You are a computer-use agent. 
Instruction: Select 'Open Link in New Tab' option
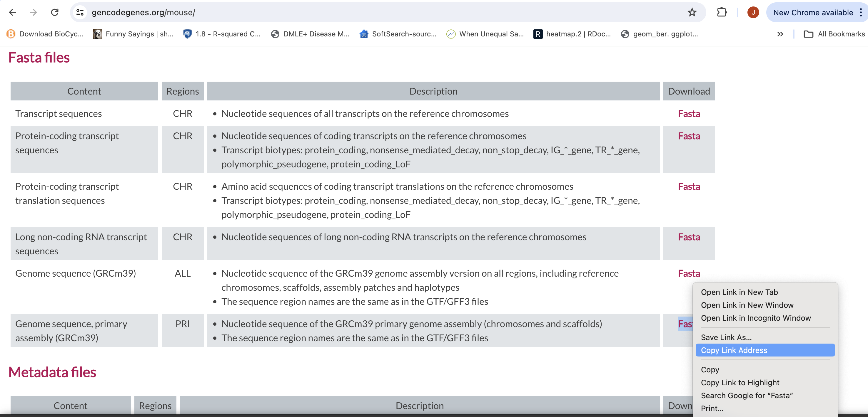click(x=739, y=292)
